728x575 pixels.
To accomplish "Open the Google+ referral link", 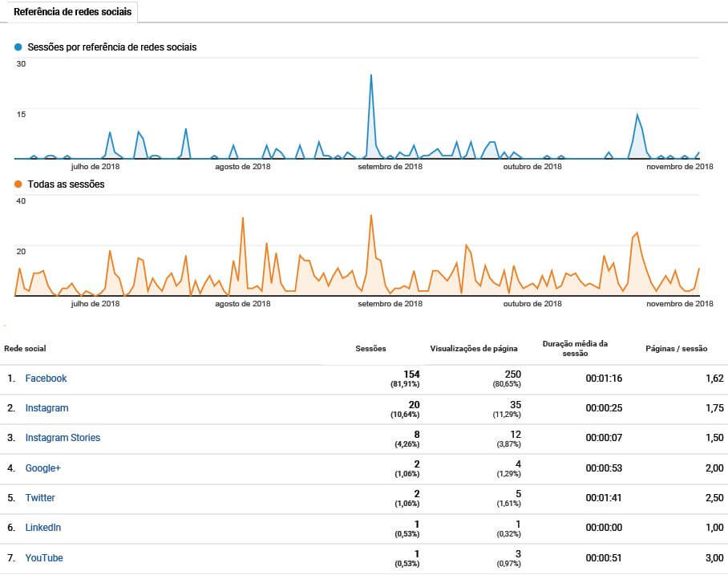I will click(x=43, y=468).
